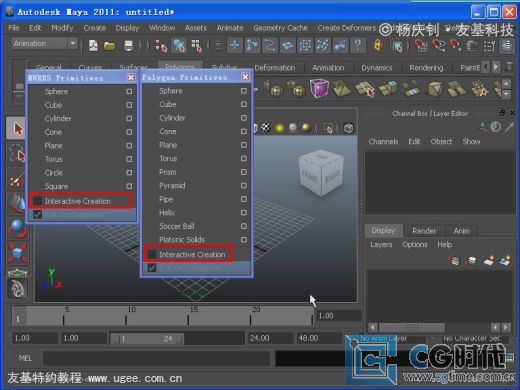Click the padlock lock selection icon

[x=377, y=45]
